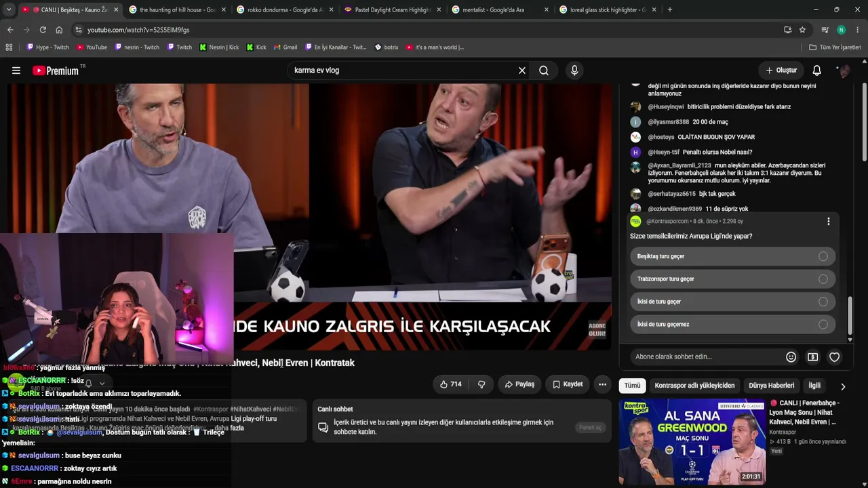This screenshot has width=868, height=488.
Task: Open the browser home page
Action: click(x=59, y=30)
